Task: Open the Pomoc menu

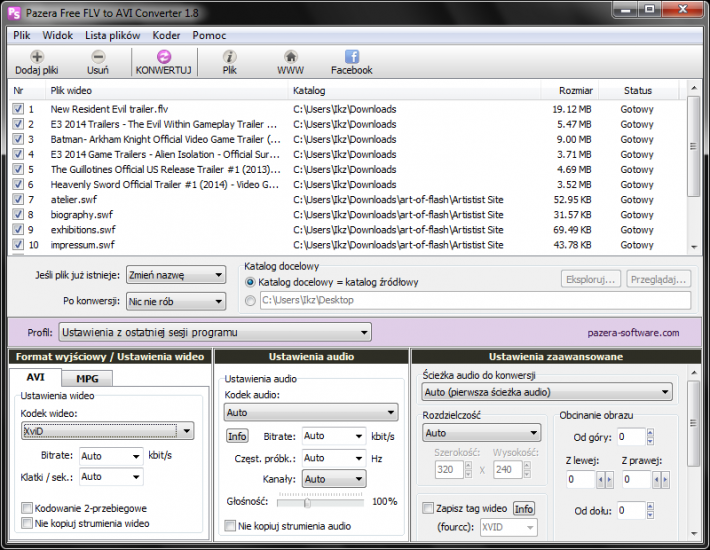Action: click(x=209, y=35)
